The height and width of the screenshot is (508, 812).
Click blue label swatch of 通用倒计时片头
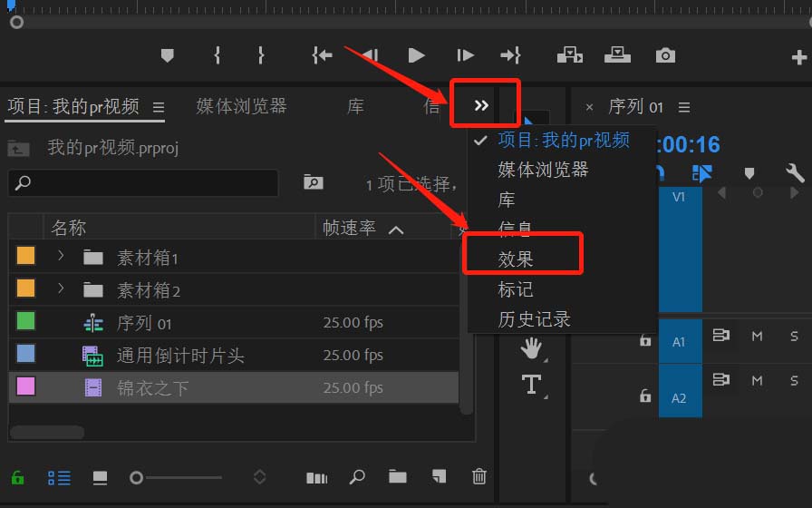(x=26, y=354)
